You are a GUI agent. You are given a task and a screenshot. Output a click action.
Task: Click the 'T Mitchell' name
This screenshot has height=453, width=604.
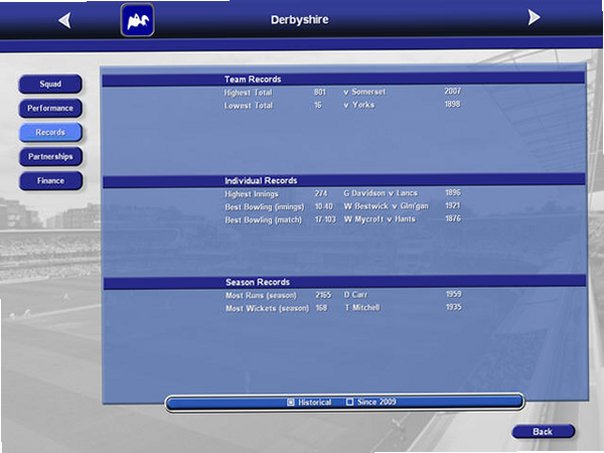pos(362,308)
